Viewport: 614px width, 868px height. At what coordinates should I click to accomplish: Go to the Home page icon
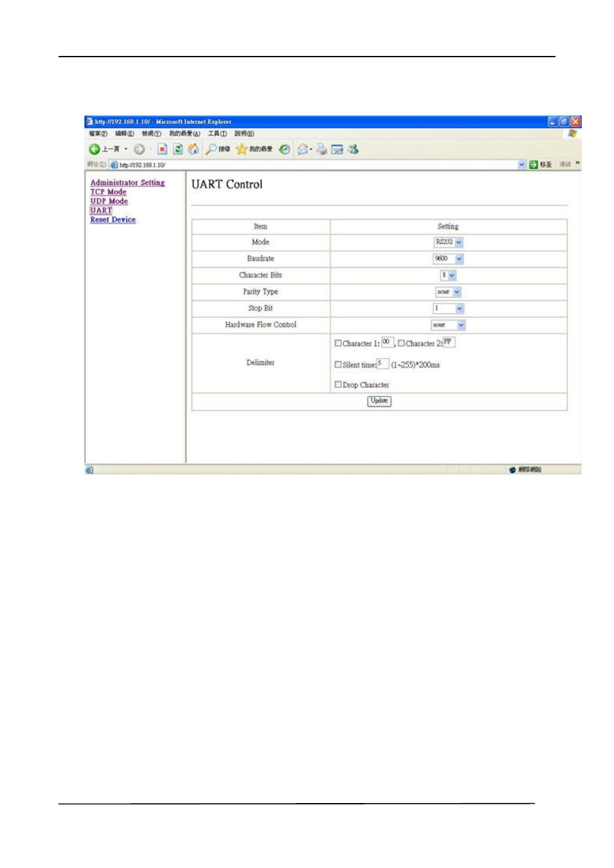click(x=194, y=149)
